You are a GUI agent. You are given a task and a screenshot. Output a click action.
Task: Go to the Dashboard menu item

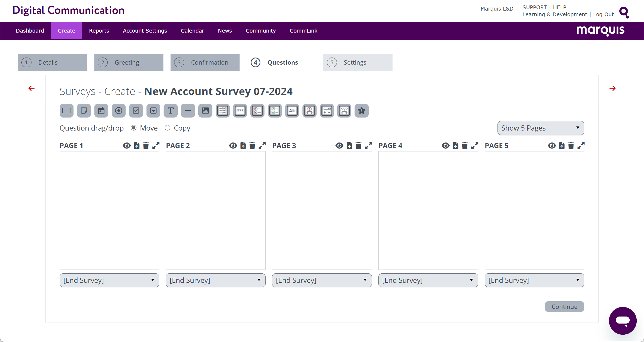[30, 31]
